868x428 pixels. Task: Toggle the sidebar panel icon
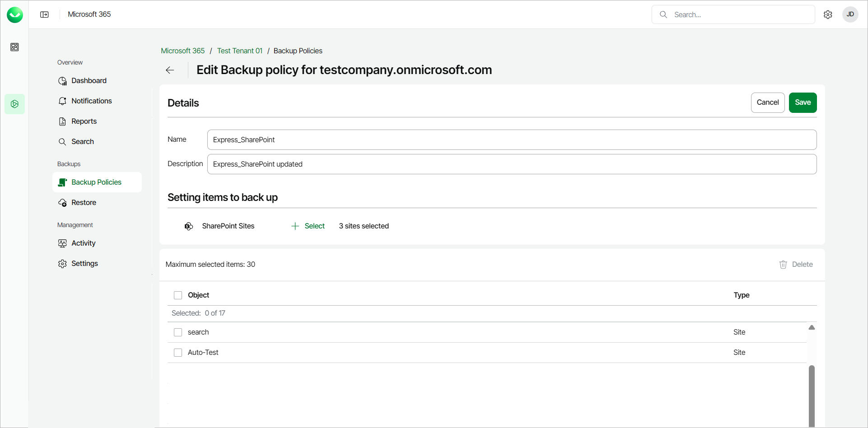[x=44, y=14]
